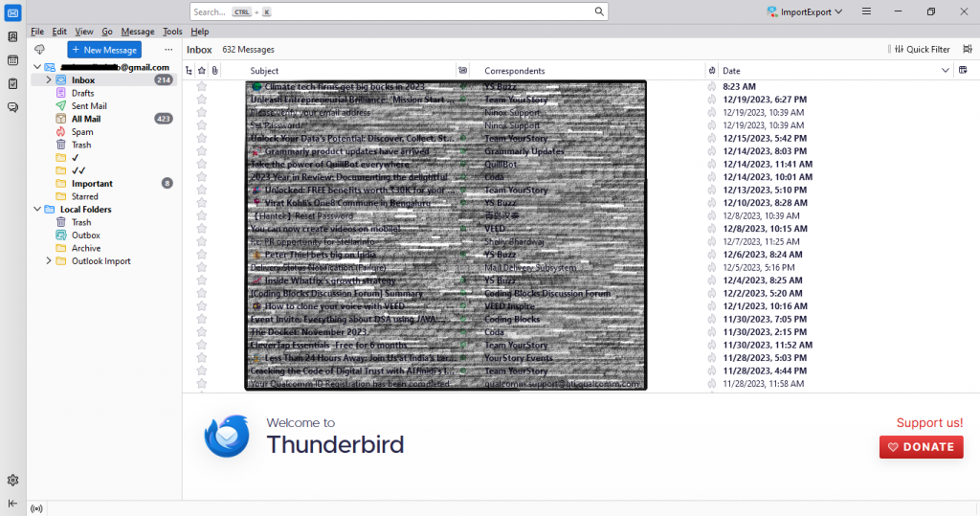Star the 11/28/2023, 5:03 PM message
Image resolution: width=980 pixels, height=516 pixels.
pyautogui.click(x=202, y=358)
